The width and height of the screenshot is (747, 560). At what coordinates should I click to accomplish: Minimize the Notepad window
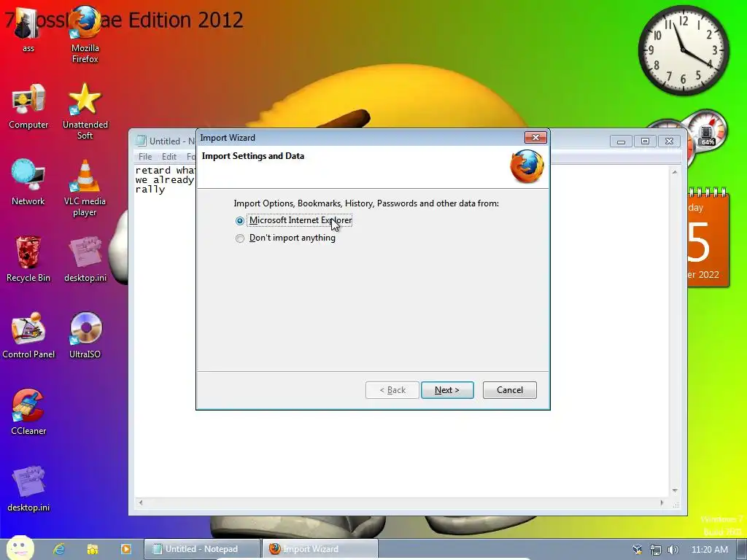[621, 141]
